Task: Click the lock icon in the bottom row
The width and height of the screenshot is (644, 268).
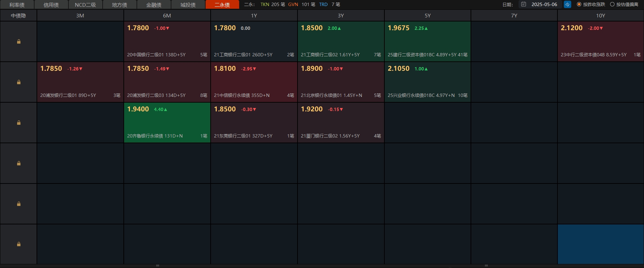Action: (19, 244)
